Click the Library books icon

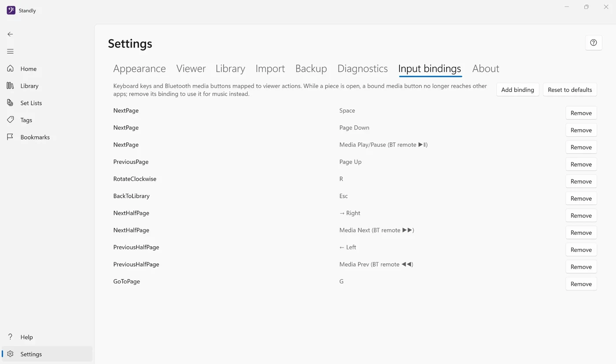[10, 86]
